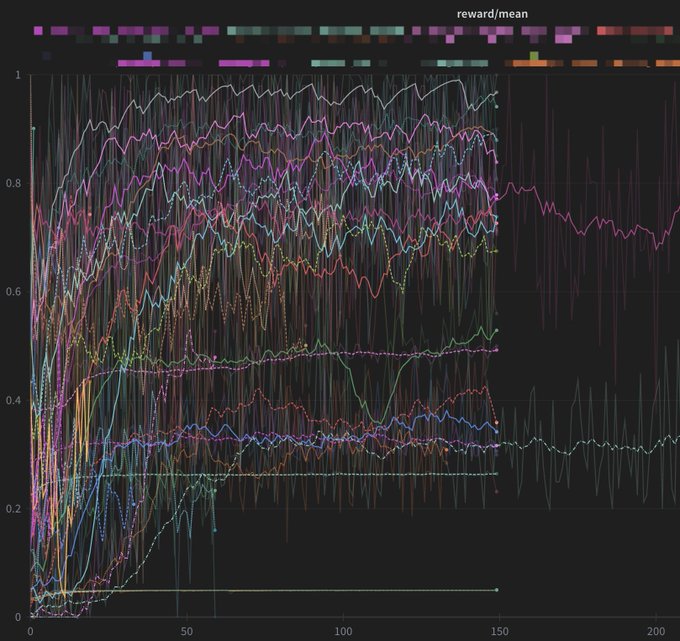Click the green dot near 0.9 at chart start
This screenshot has width=680, height=641.
tap(33, 128)
